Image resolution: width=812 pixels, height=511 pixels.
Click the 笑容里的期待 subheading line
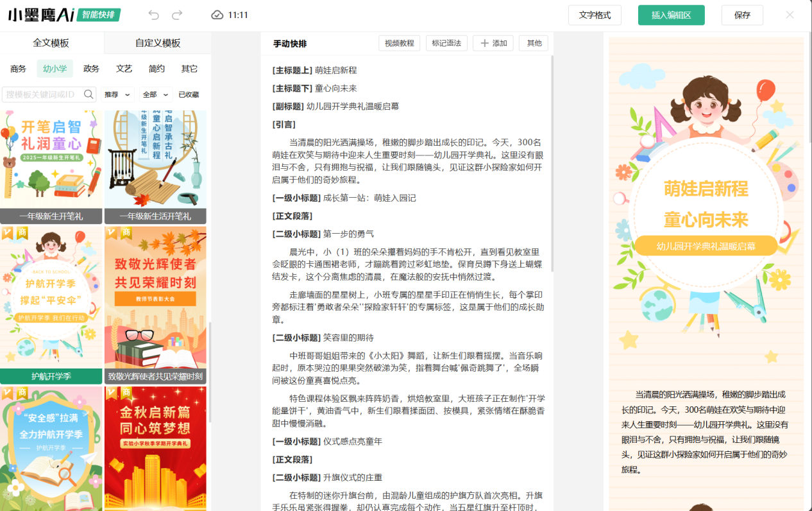[323, 337]
